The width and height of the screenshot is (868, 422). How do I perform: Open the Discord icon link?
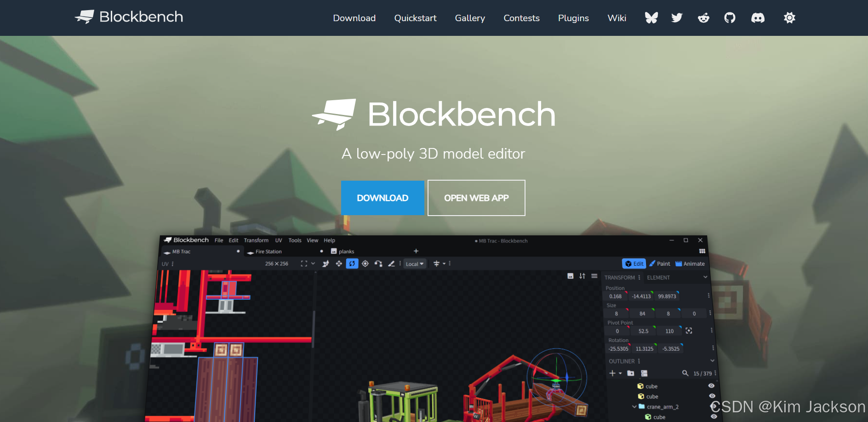point(758,18)
